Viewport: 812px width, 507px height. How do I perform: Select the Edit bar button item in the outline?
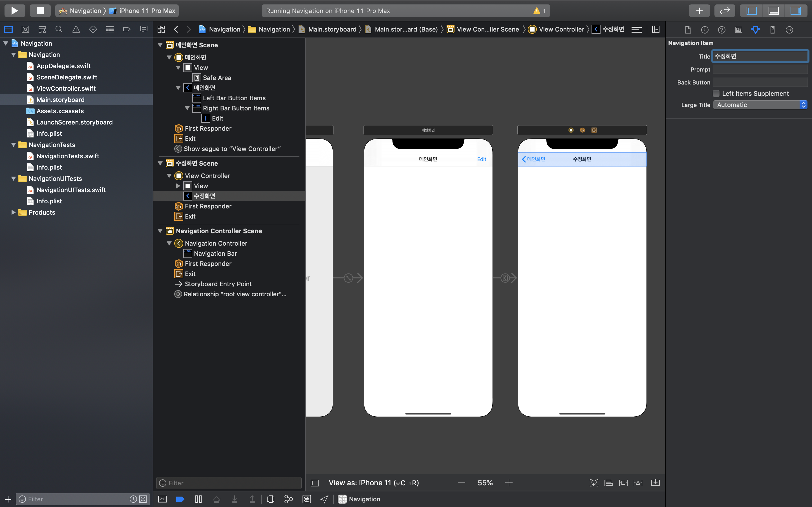(x=217, y=118)
